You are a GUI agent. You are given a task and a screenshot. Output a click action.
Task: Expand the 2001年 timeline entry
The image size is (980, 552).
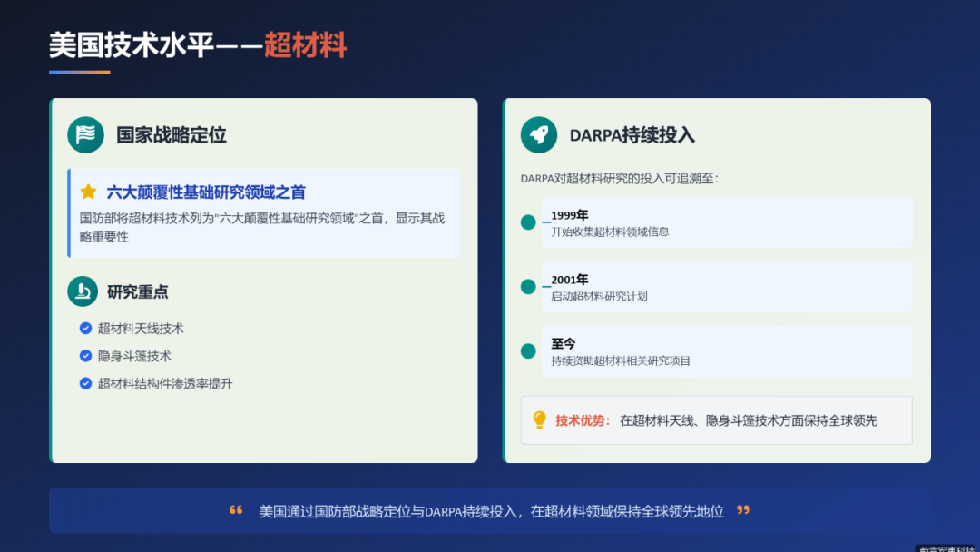(x=726, y=287)
